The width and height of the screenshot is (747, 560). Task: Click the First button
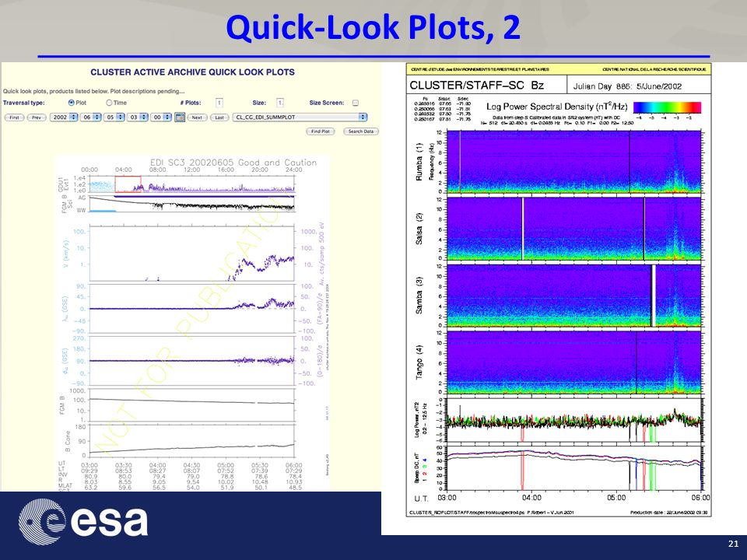coord(14,117)
